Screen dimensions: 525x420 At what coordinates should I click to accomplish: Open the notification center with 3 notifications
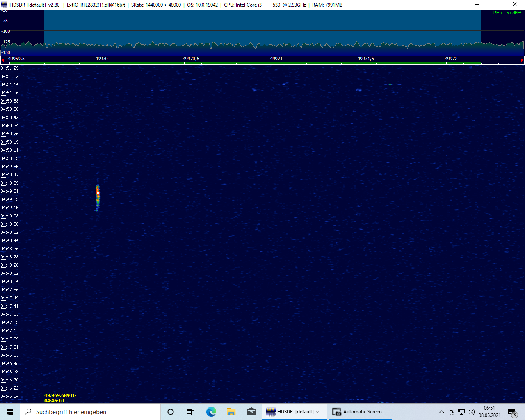(512, 412)
